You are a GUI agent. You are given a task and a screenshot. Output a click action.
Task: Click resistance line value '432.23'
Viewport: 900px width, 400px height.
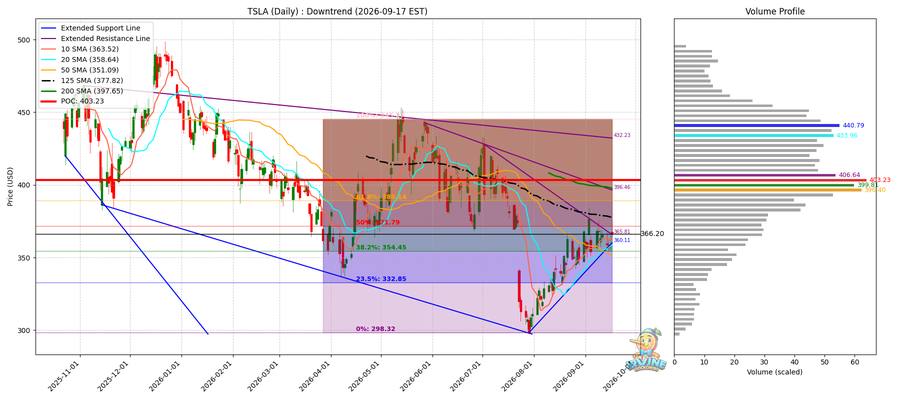tap(622, 135)
